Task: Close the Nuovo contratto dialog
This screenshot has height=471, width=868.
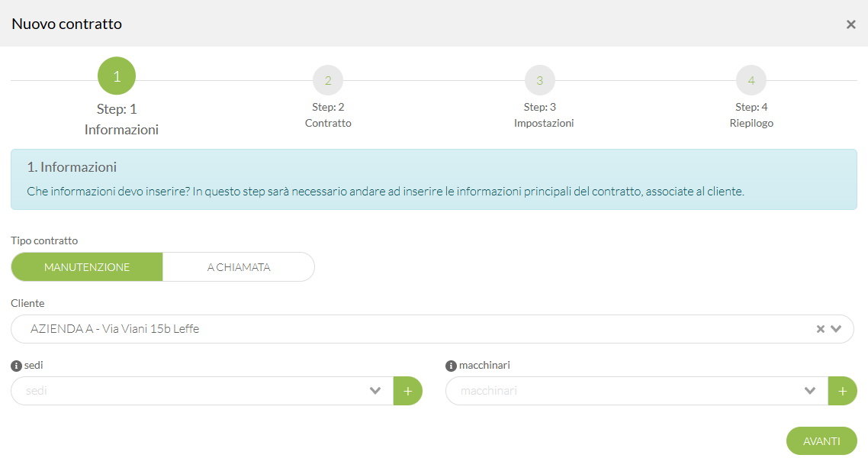Action: pos(851,24)
